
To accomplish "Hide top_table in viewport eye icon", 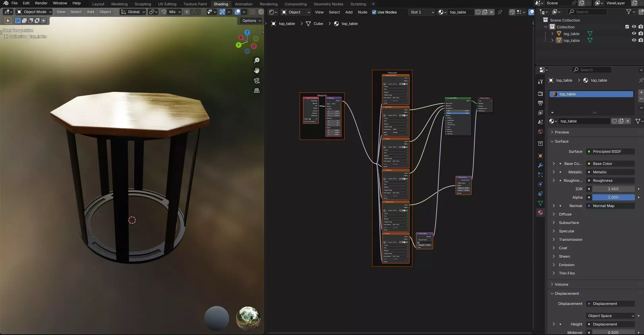I will pos(634,40).
